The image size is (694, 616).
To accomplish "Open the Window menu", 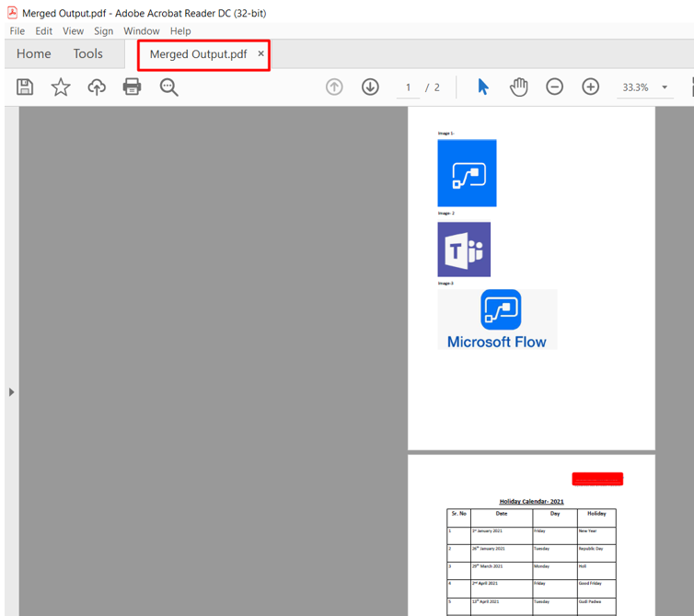I will [x=142, y=31].
